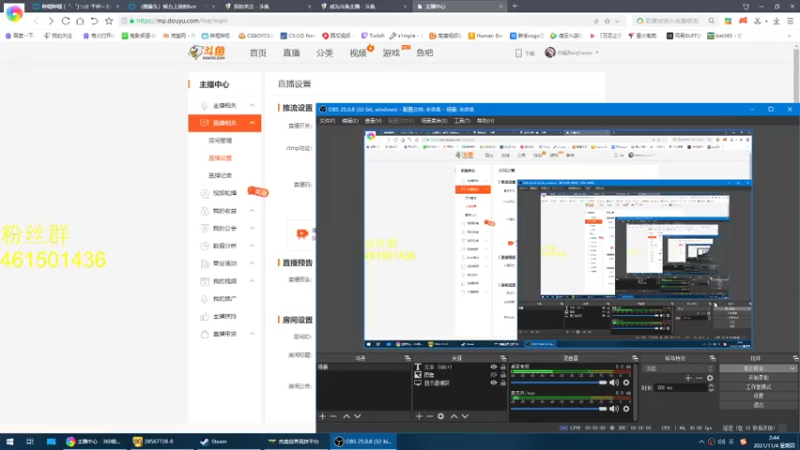Screen dimensions: 800x450
Task: Open the scene transition type dropdown
Action: (679, 368)
